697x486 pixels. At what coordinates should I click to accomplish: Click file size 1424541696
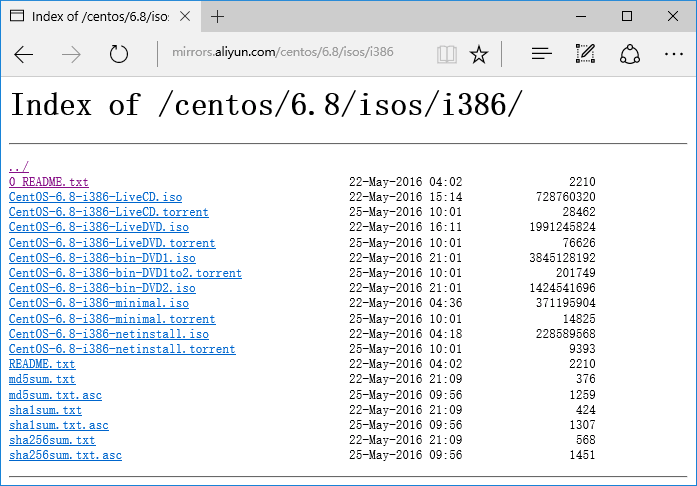pyautogui.click(x=562, y=288)
